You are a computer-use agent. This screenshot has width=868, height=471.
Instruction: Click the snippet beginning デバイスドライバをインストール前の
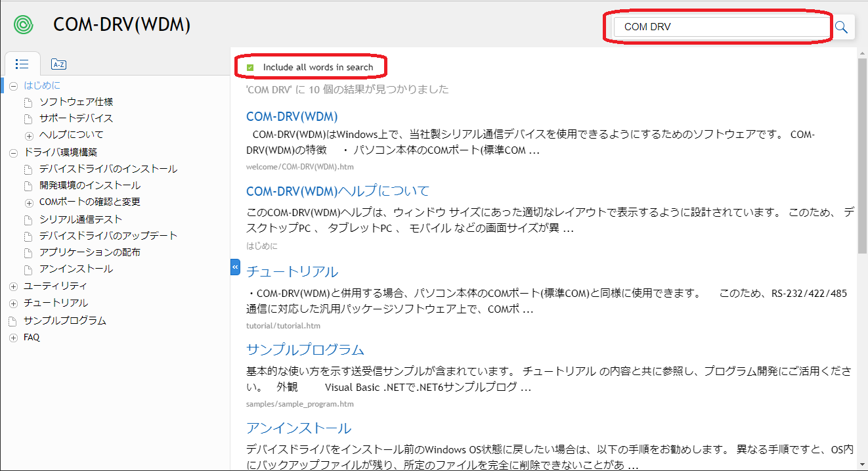[x=550, y=458]
